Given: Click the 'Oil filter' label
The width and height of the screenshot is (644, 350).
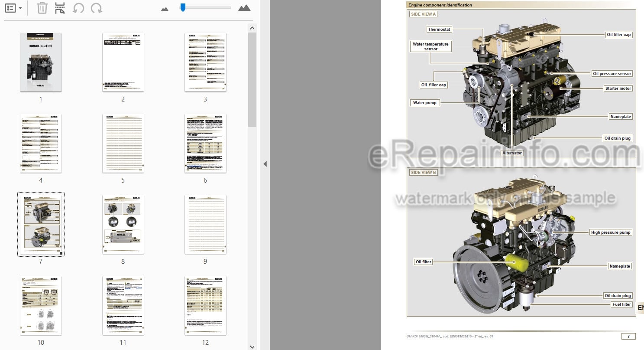Looking at the screenshot, I should click(424, 262).
